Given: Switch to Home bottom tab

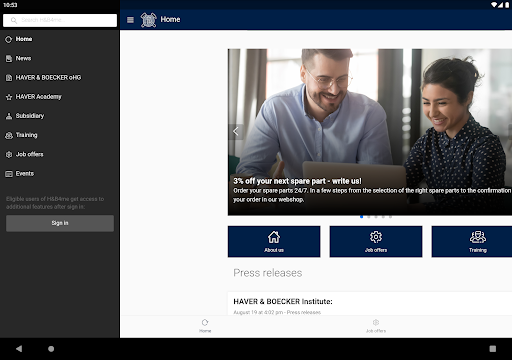Looking at the screenshot, I should pos(205,326).
